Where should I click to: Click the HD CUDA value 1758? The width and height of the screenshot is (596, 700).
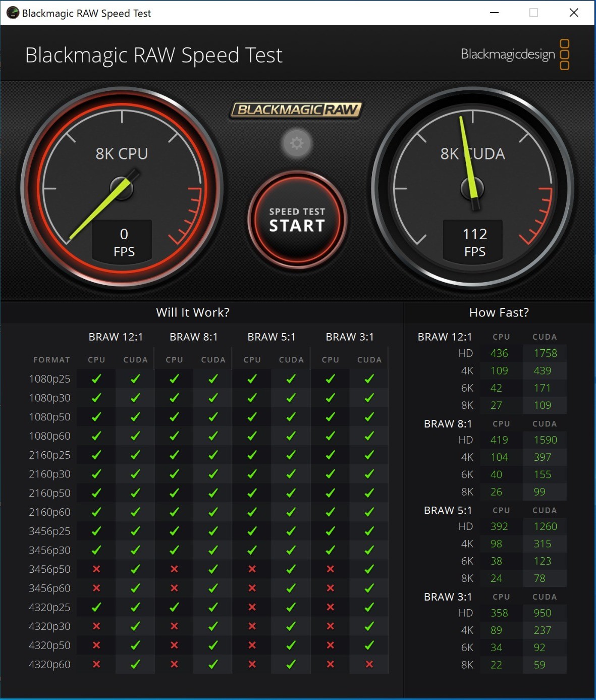546,353
